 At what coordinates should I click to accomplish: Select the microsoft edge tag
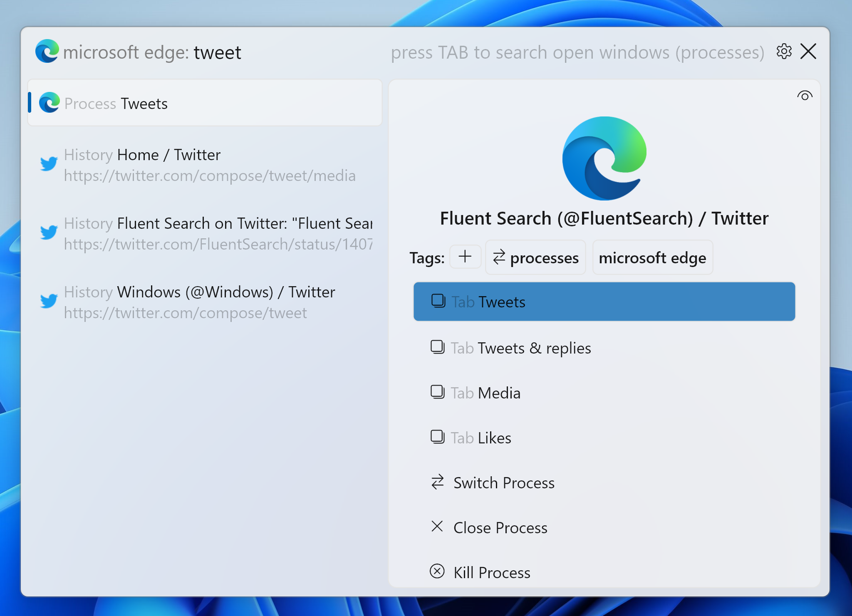pyautogui.click(x=652, y=257)
